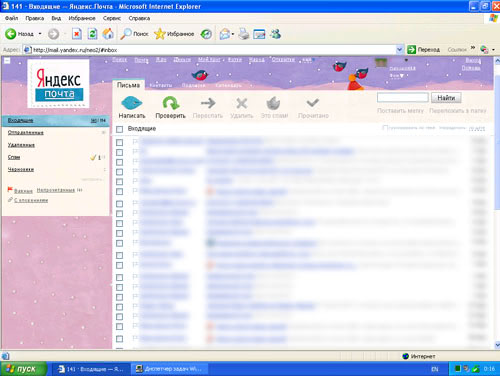This screenshot has height=376, width=500.
Task: Click the Найти search button
Action: tap(446, 98)
